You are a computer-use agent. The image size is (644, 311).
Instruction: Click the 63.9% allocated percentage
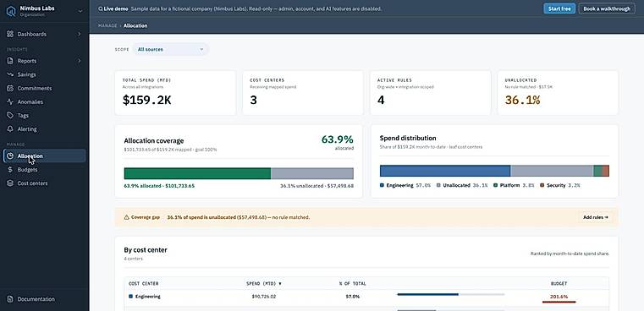337,139
